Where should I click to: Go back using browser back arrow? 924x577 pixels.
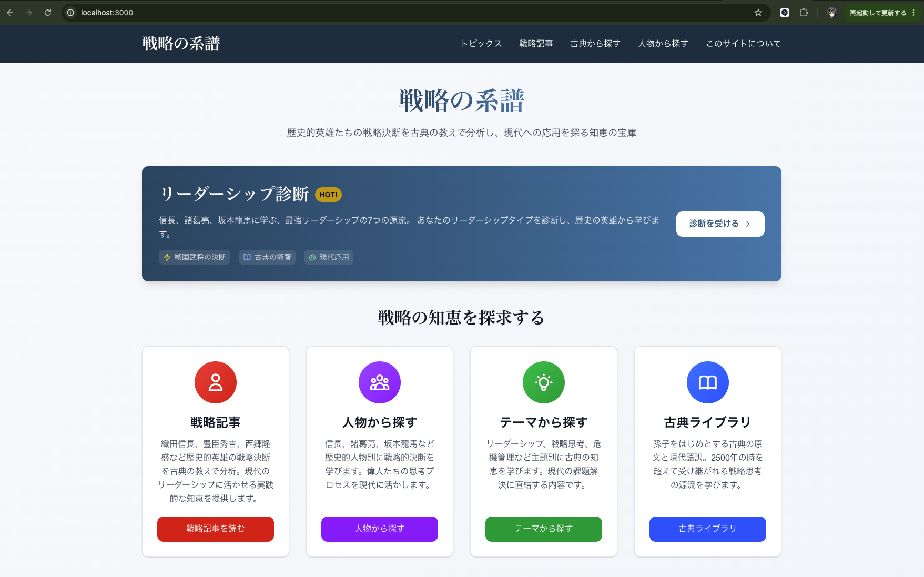point(10,13)
